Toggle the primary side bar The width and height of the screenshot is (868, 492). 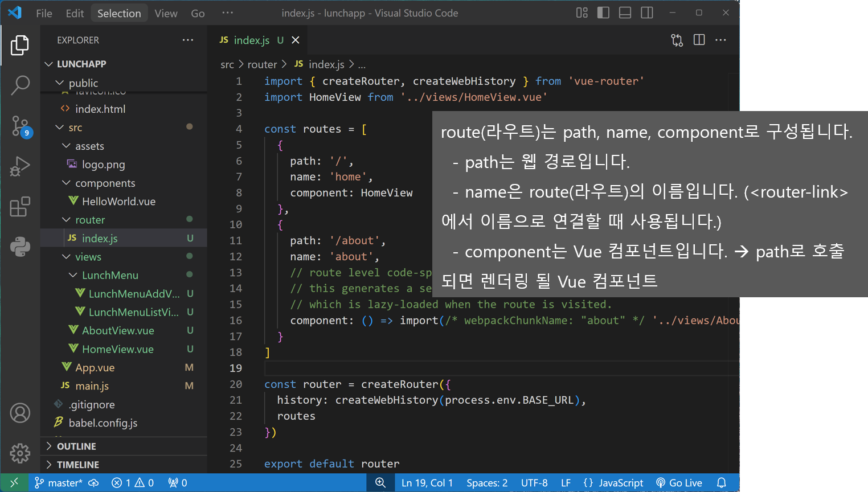coord(603,13)
